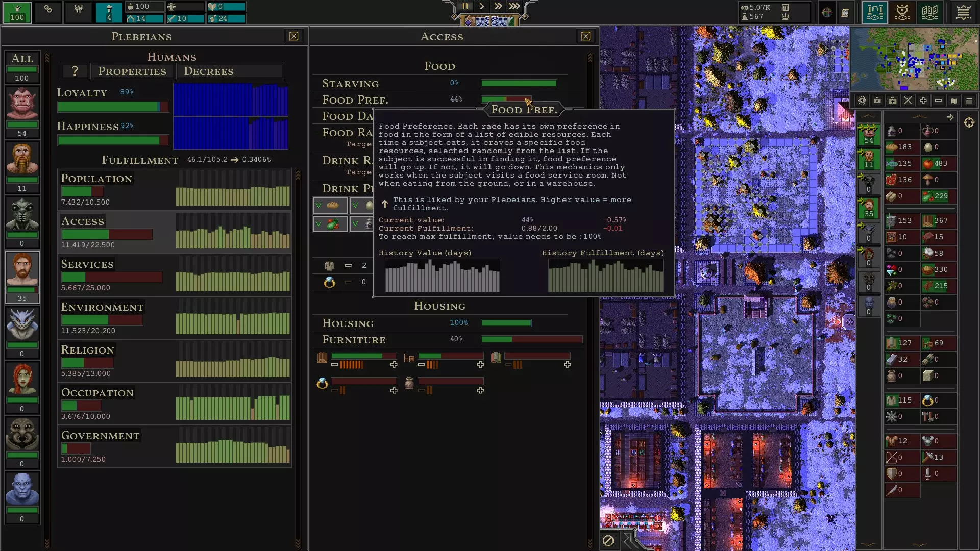
Task: Toggle bread food checkbox
Action: click(x=330, y=206)
